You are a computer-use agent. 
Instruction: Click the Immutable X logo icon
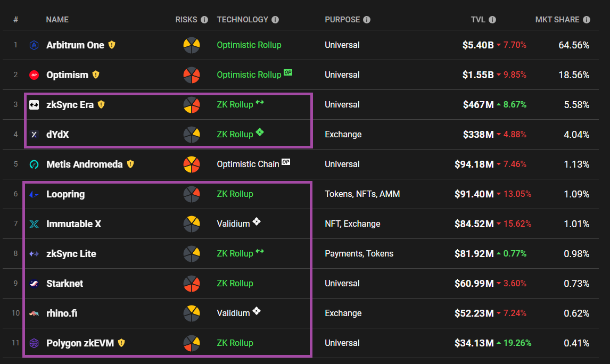click(34, 224)
